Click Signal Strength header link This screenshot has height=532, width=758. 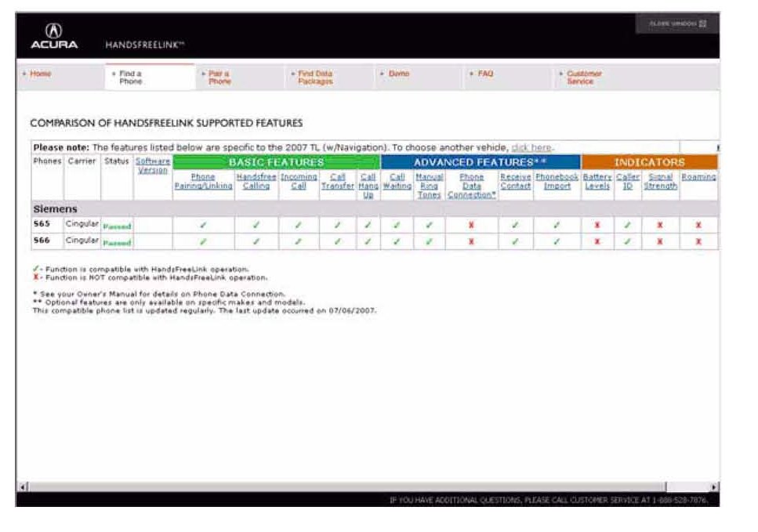pyautogui.click(x=660, y=182)
